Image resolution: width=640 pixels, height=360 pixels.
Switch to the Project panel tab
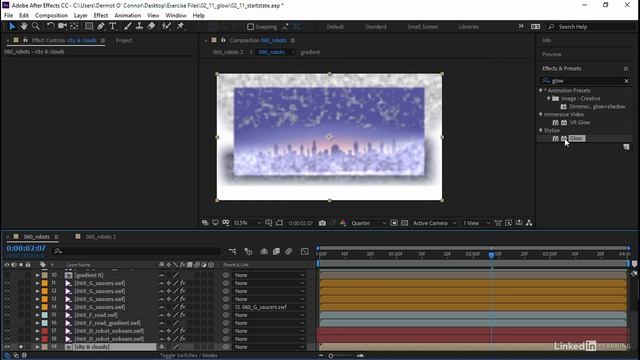point(124,40)
